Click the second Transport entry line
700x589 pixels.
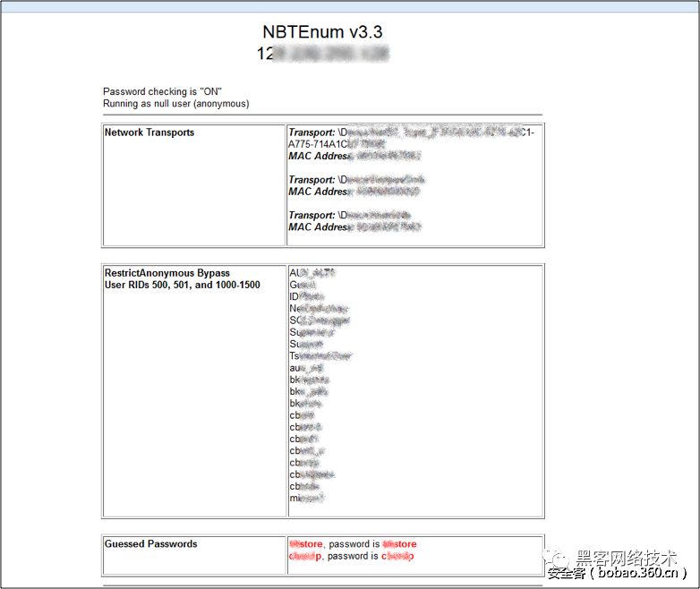click(356, 180)
